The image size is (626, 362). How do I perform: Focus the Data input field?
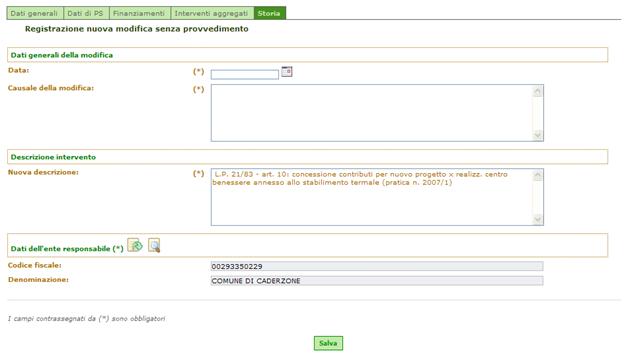pos(245,74)
